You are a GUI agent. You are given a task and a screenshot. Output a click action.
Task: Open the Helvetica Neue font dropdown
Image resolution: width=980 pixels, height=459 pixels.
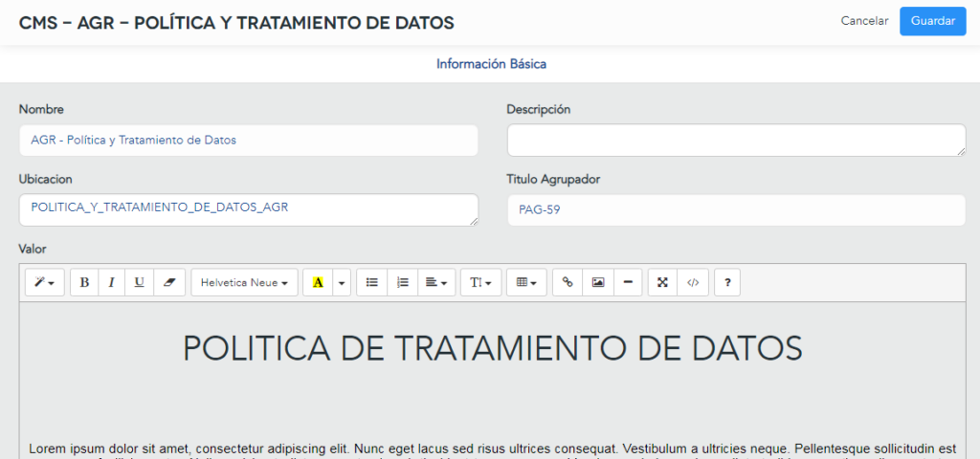pyautogui.click(x=244, y=282)
